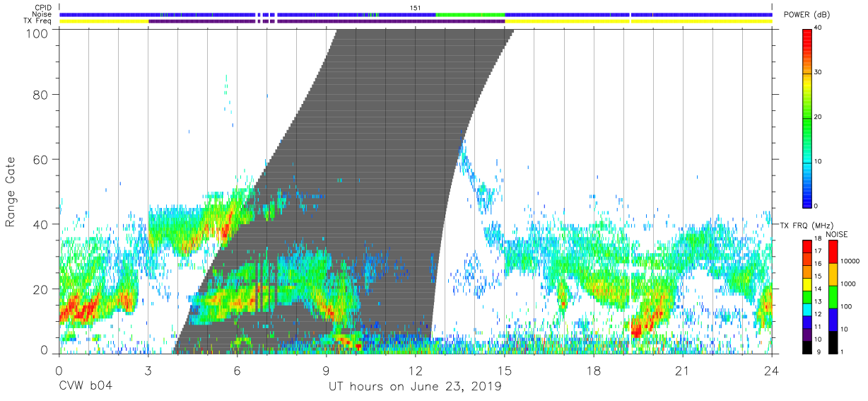The height and width of the screenshot is (401, 868).
Task: Click x-axis hour tick label 9
Action: [327, 370]
